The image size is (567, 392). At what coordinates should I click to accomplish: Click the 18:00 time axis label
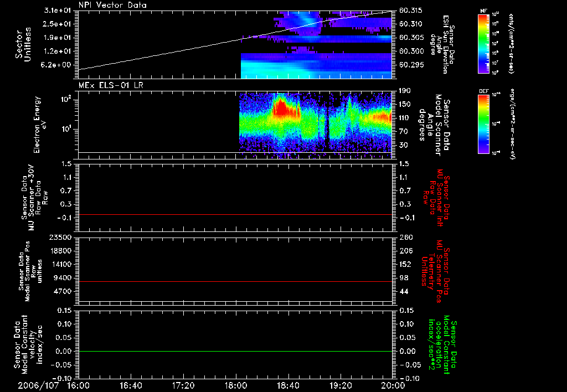236,385
